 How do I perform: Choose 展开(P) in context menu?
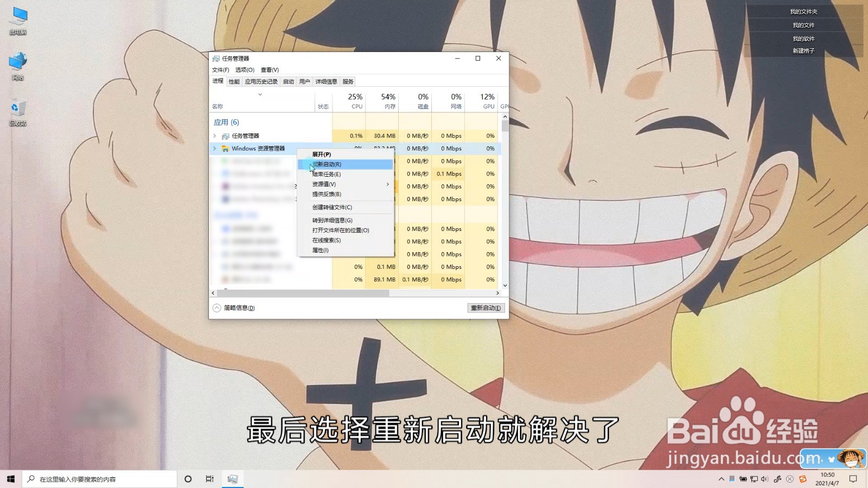tap(345, 155)
